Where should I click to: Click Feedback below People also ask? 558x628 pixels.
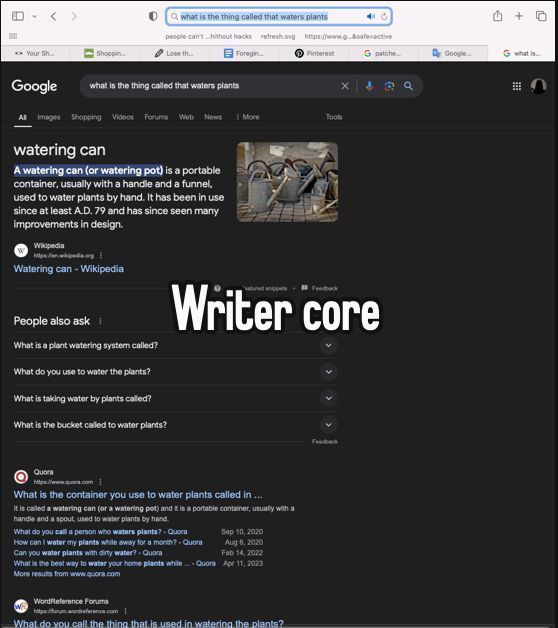(x=325, y=441)
